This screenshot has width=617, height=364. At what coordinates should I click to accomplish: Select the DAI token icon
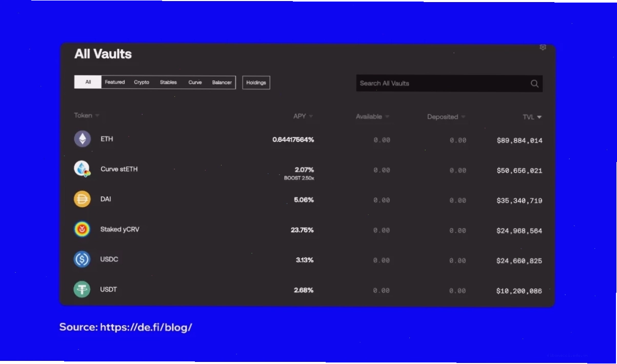[x=82, y=199]
